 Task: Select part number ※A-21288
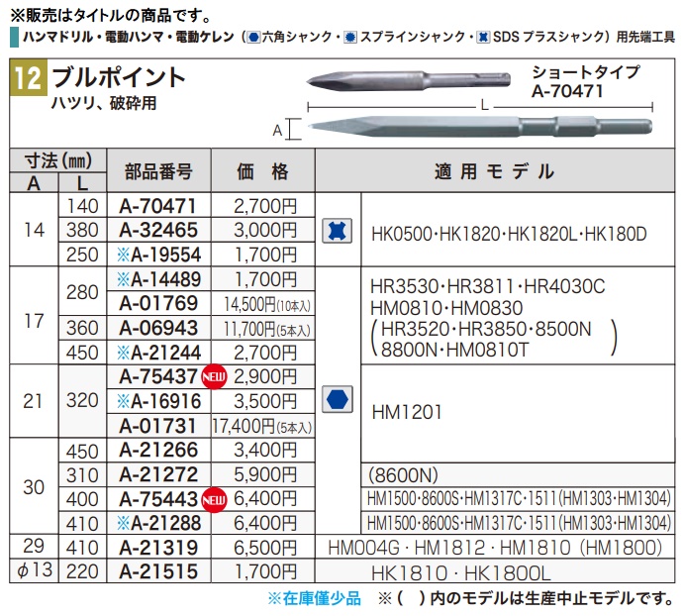(x=158, y=524)
